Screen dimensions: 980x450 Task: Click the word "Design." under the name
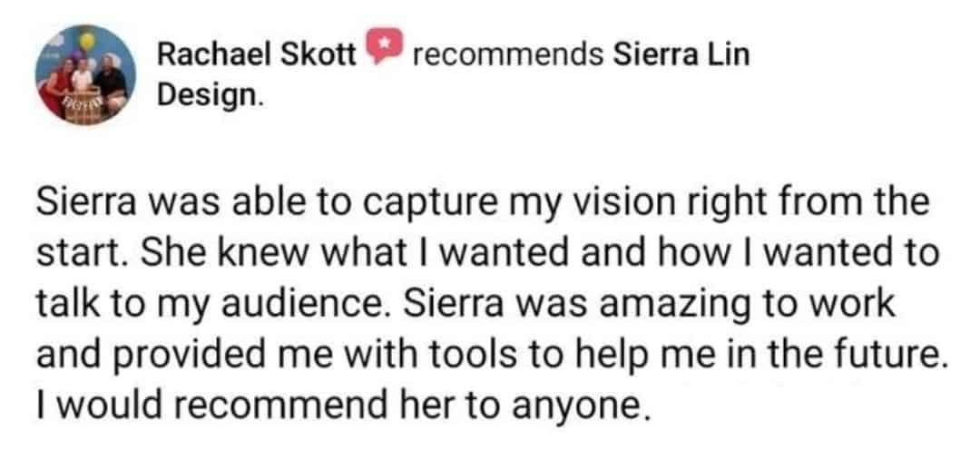(x=208, y=95)
